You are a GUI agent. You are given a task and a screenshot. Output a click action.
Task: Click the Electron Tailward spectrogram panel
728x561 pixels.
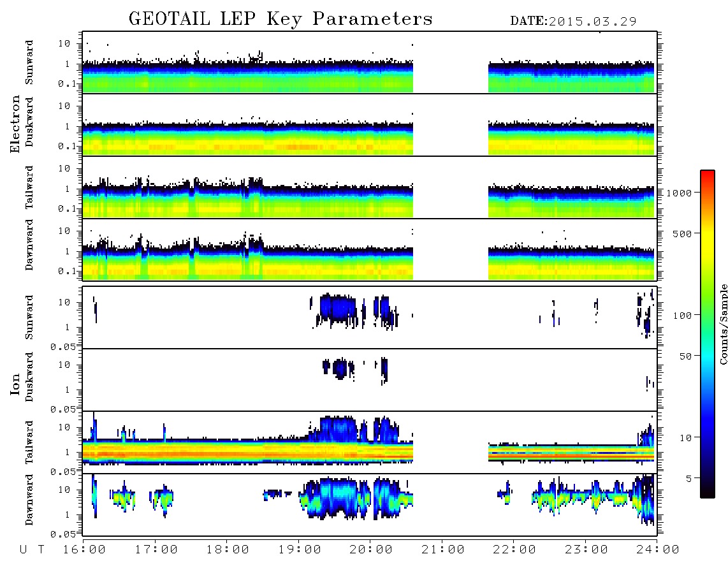coord(370,187)
